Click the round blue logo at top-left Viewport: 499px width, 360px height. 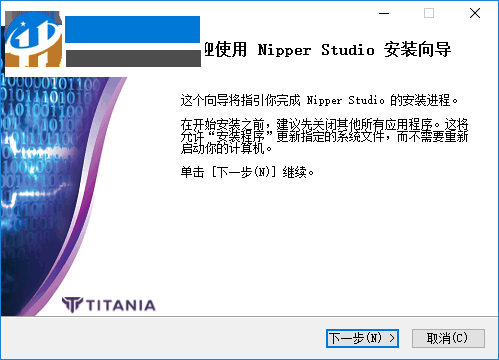click(x=33, y=39)
